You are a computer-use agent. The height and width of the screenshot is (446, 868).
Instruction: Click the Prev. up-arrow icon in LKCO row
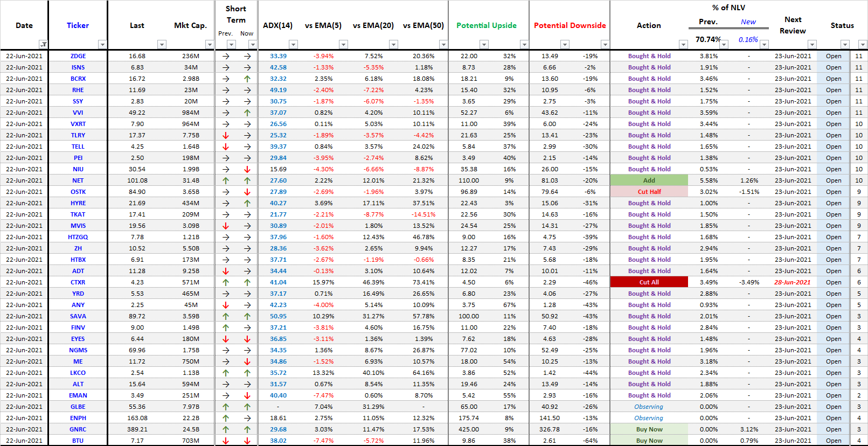click(226, 373)
